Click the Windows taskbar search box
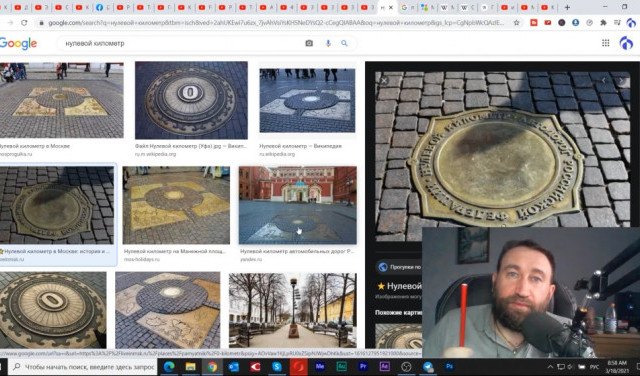Screen dimensions: 640x376 click(x=83, y=367)
